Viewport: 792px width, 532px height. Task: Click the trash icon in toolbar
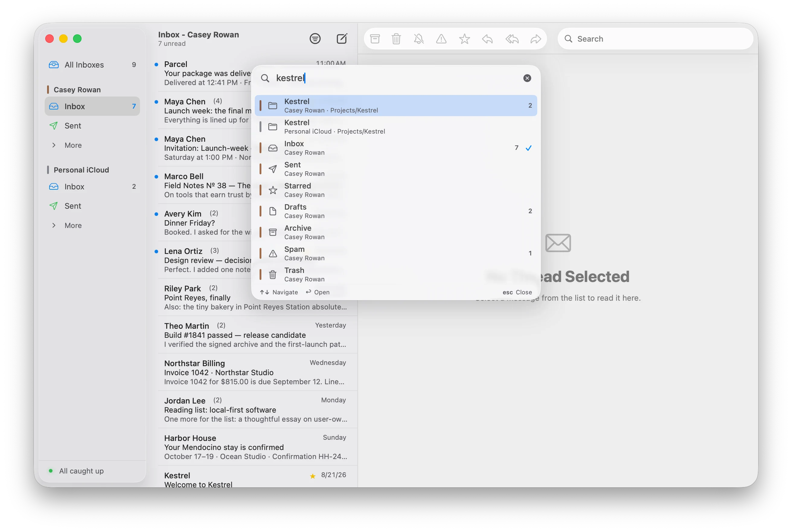coord(396,39)
